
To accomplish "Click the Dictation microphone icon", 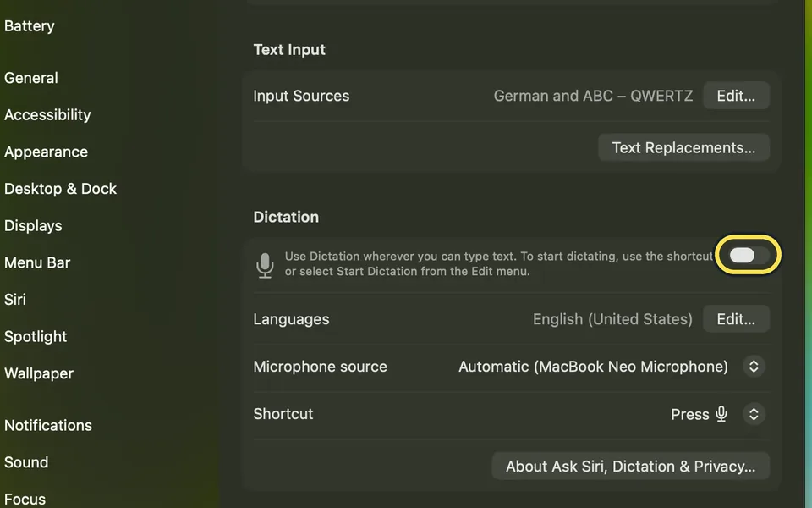I will click(265, 265).
